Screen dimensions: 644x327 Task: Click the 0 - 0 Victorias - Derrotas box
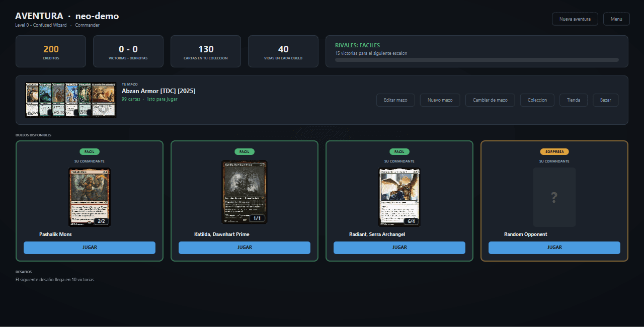[128, 51]
